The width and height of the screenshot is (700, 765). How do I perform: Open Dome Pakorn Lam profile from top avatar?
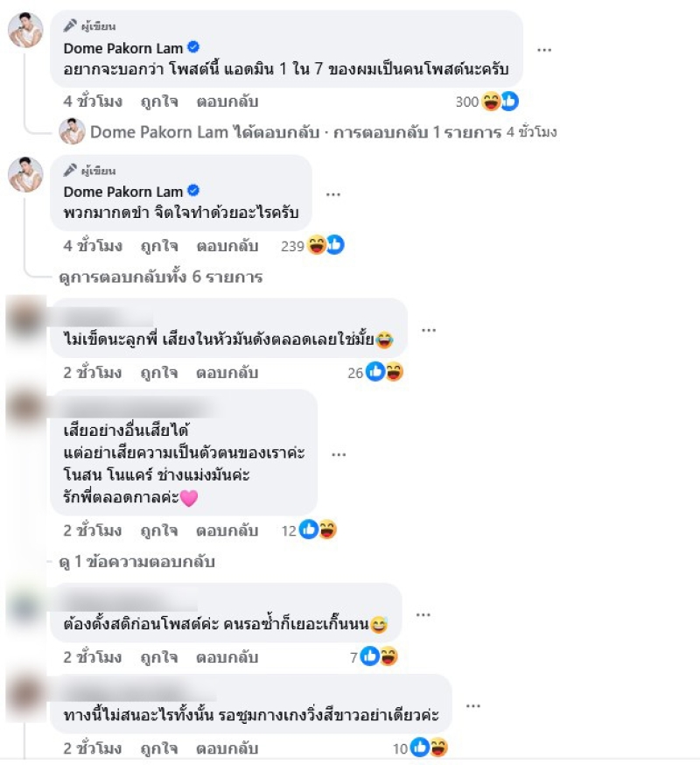(26, 30)
